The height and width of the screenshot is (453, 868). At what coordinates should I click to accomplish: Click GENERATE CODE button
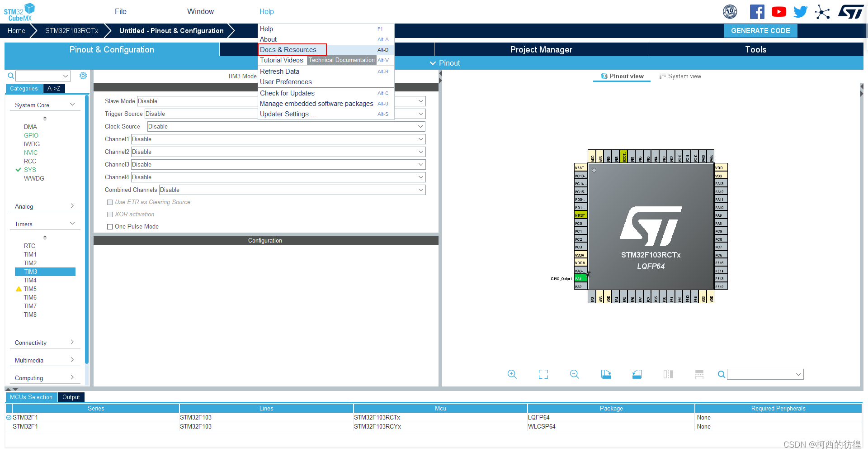(x=760, y=31)
